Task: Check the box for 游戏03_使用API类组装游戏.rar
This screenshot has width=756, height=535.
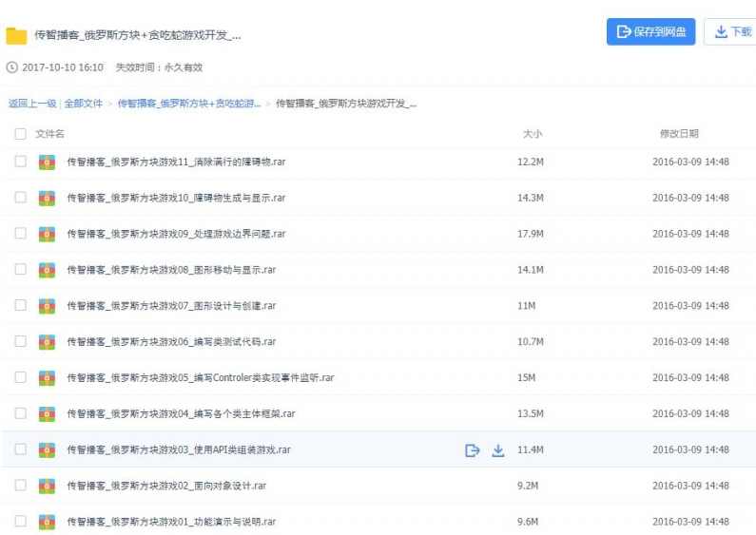Action: (20, 449)
